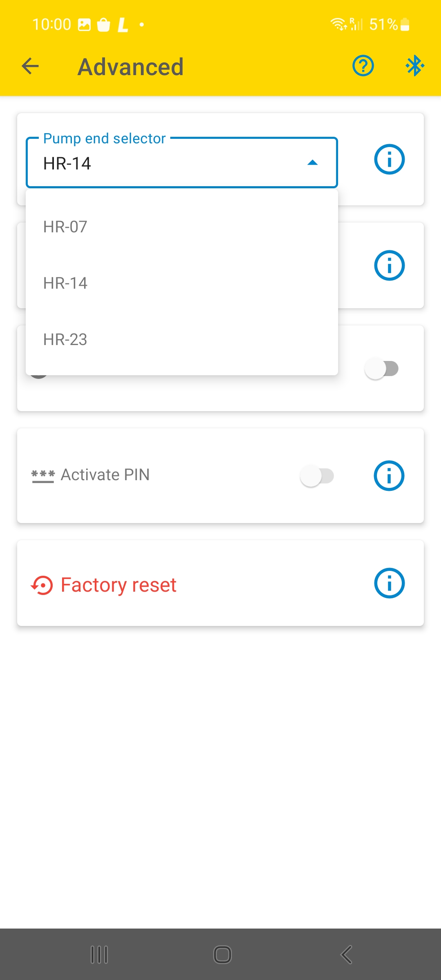Open the help question mark icon
This screenshot has height=980, width=441.
pyautogui.click(x=363, y=66)
